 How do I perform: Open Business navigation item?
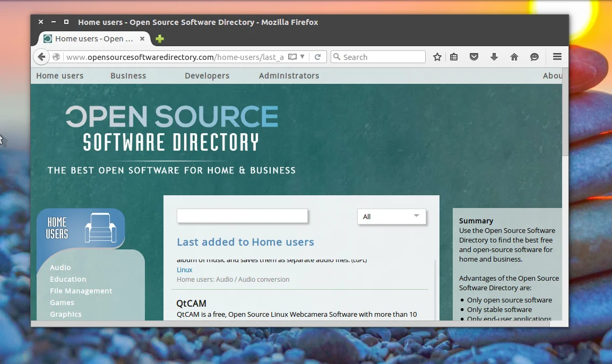(128, 76)
